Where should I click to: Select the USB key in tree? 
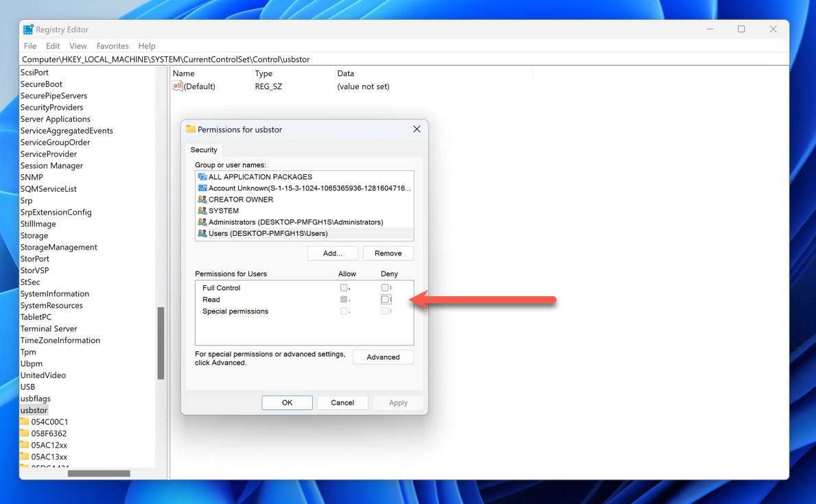click(27, 387)
